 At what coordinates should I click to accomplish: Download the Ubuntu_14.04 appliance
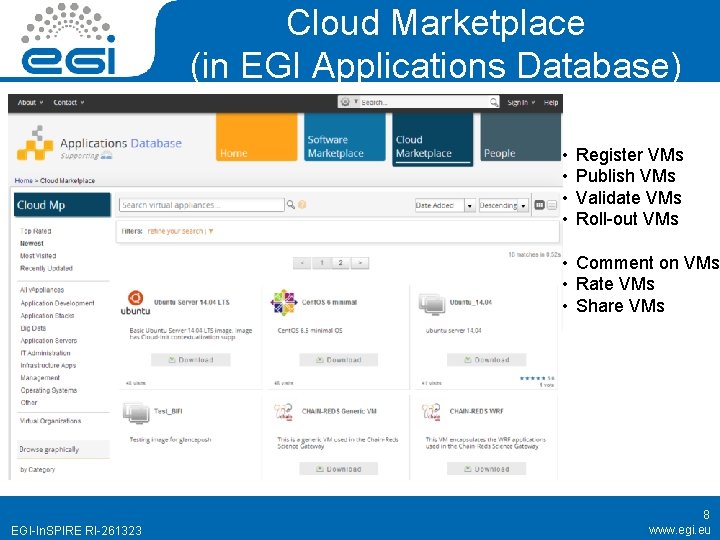pyautogui.click(x=487, y=360)
